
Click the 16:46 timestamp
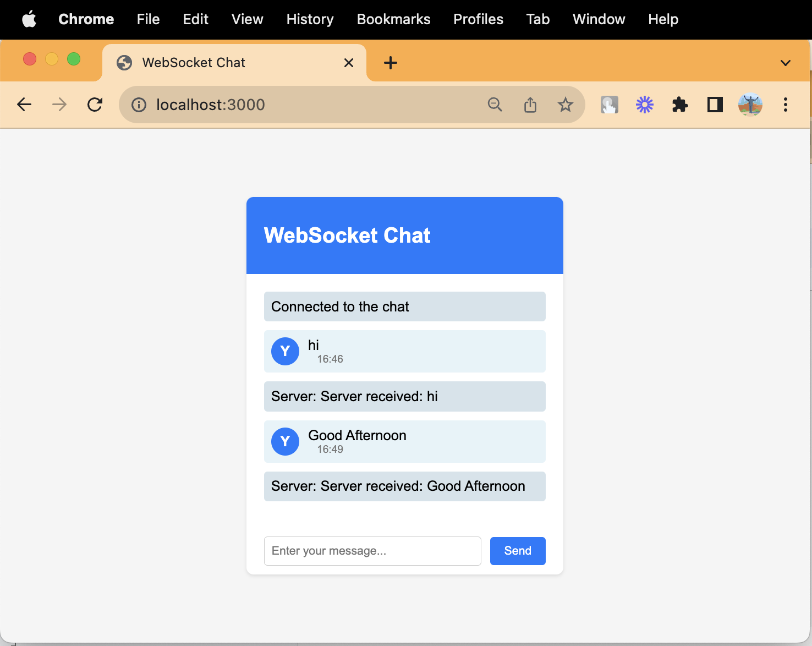point(330,359)
